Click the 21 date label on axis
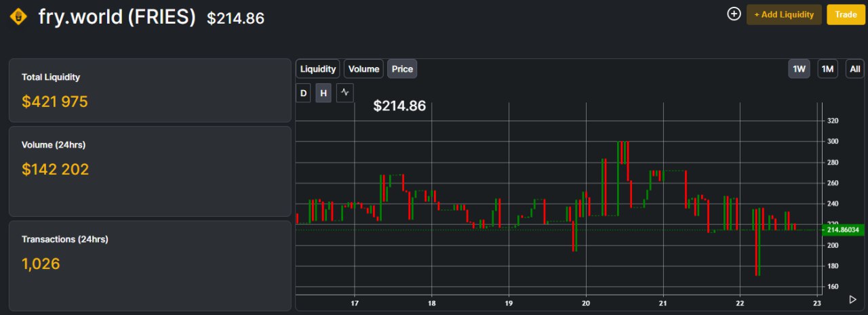868x315 pixels. (663, 303)
